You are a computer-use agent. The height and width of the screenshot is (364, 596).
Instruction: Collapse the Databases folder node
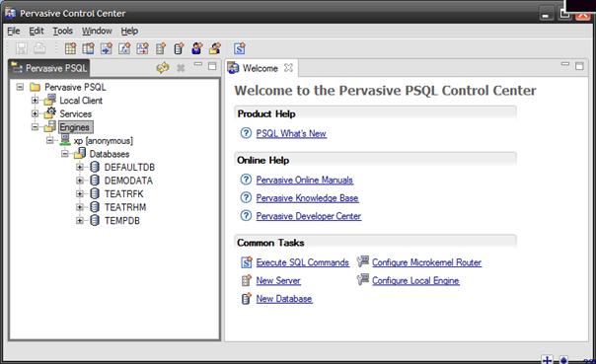pos(64,154)
